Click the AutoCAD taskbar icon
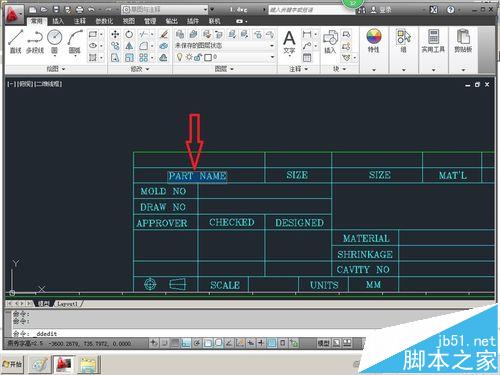This screenshot has width=500, height=375. click(65, 364)
